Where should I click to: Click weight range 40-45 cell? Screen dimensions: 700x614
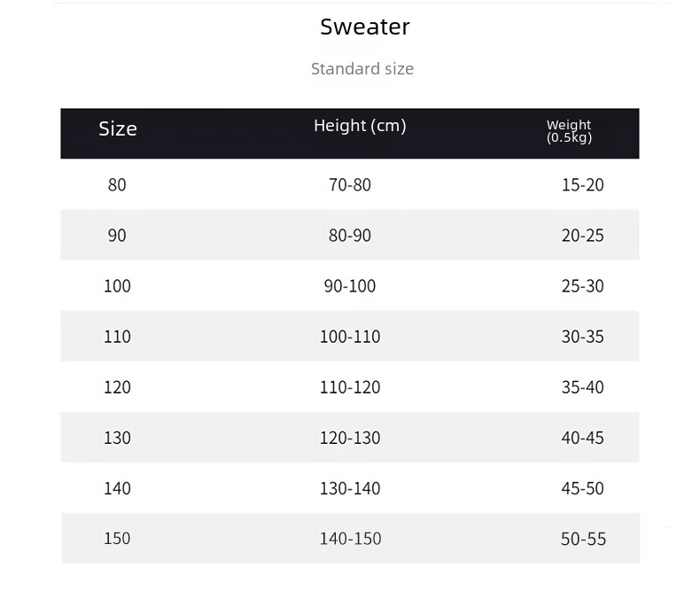tap(583, 438)
